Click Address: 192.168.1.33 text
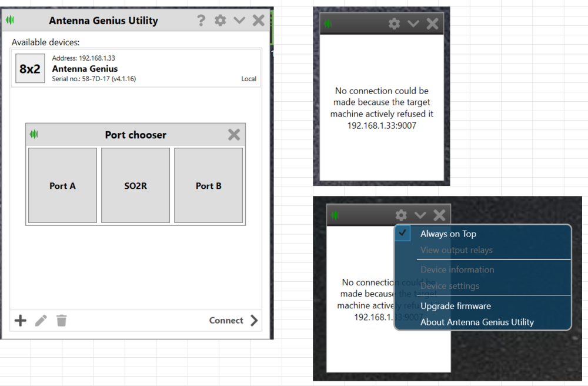This screenshot has height=386, width=588. click(x=83, y=58)
